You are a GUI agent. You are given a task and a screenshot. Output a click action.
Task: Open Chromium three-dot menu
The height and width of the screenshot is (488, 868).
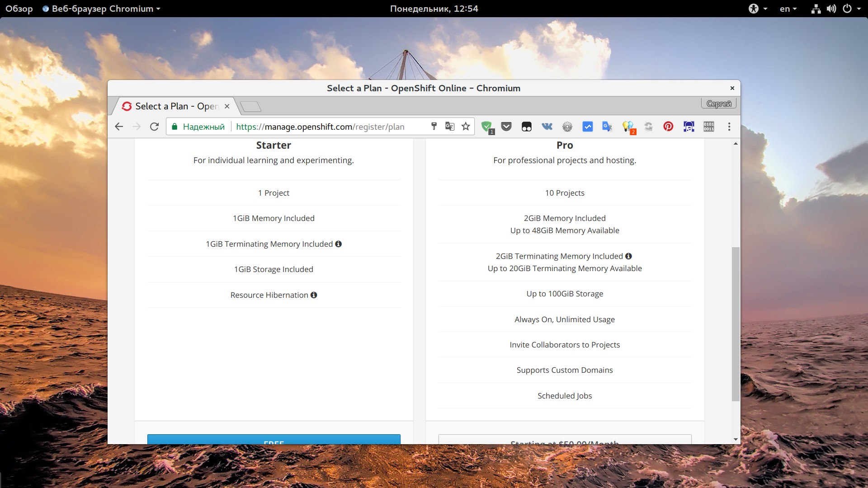coord(729,127)
